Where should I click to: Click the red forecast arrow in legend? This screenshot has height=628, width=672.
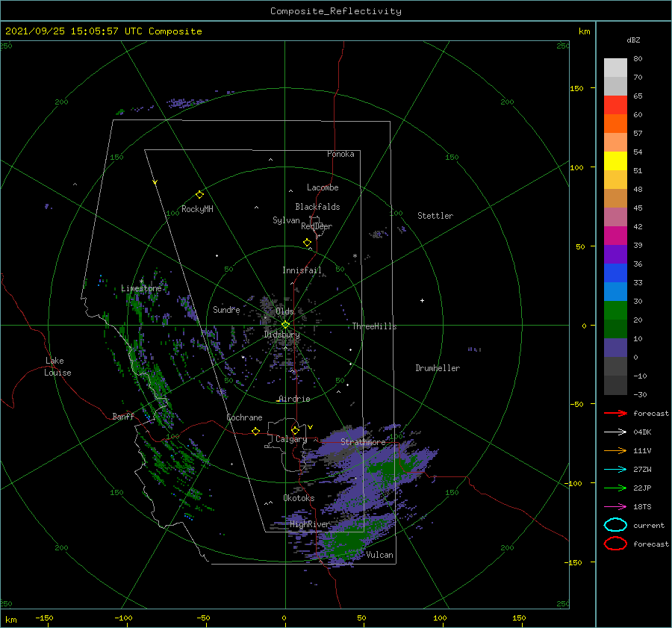tap(615, 413)
